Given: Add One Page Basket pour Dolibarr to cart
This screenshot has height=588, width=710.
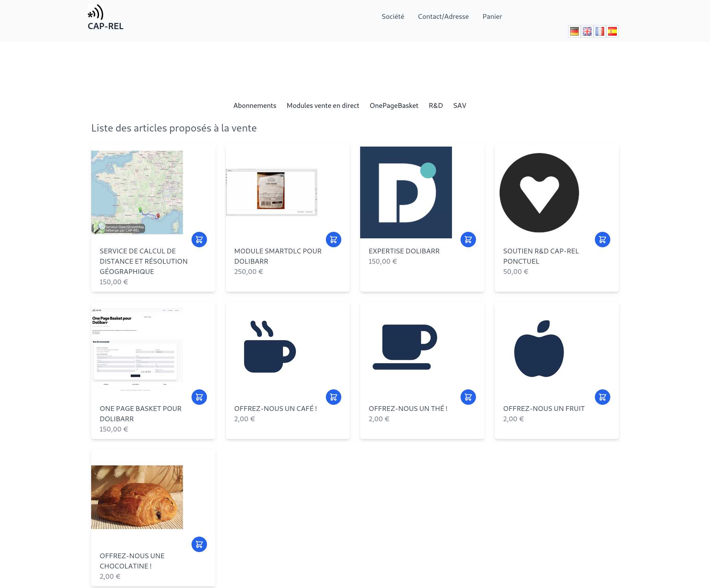Looking at the screenshot, I should [x=199, y=397].
